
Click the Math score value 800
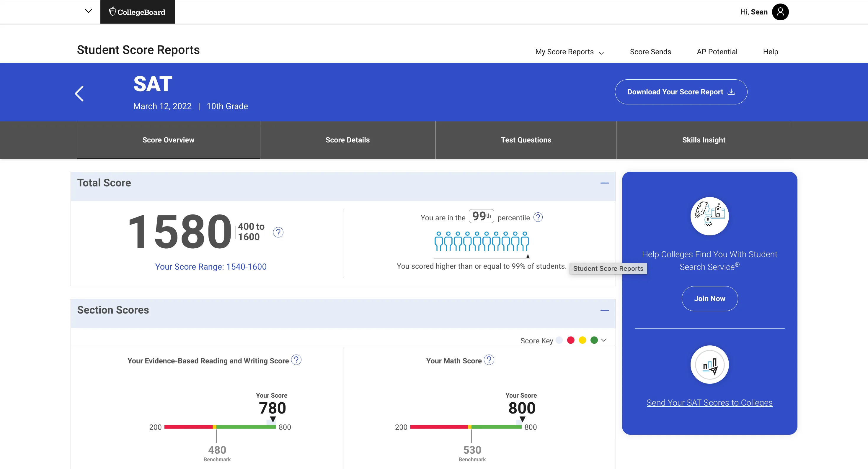pyautogui.click(x=522, y=408)
